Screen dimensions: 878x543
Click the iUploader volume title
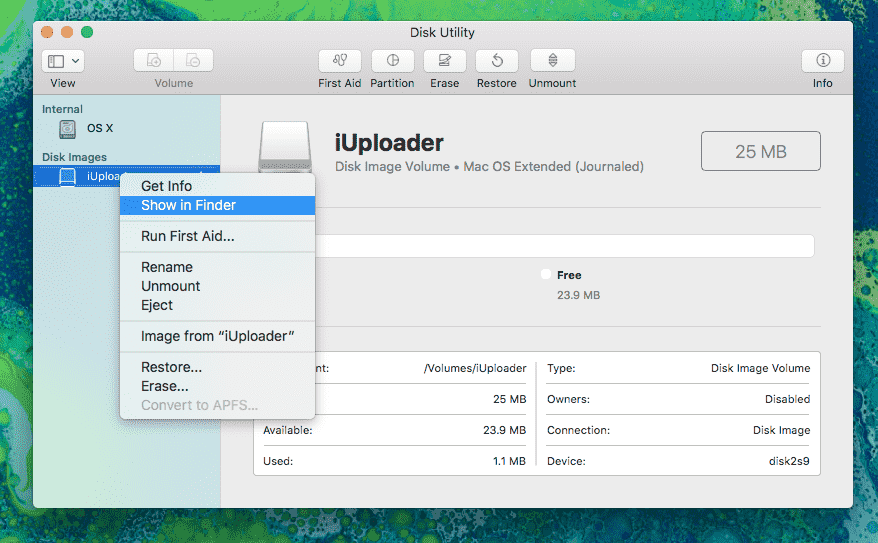(389, 143)
